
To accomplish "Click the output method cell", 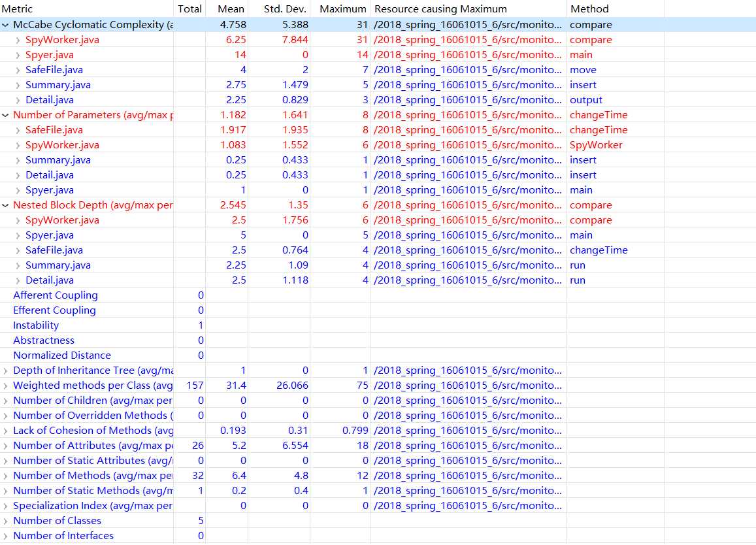I will tap(586, 100).
